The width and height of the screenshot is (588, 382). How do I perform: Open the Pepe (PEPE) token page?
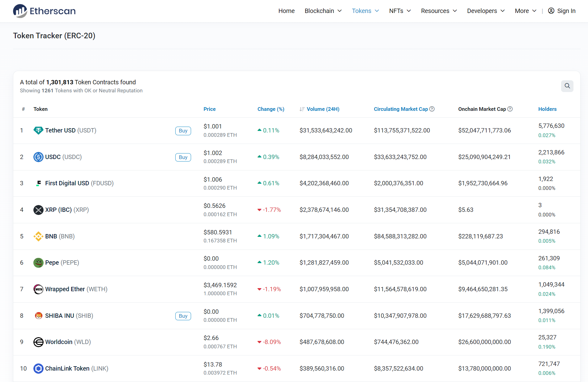62,263
